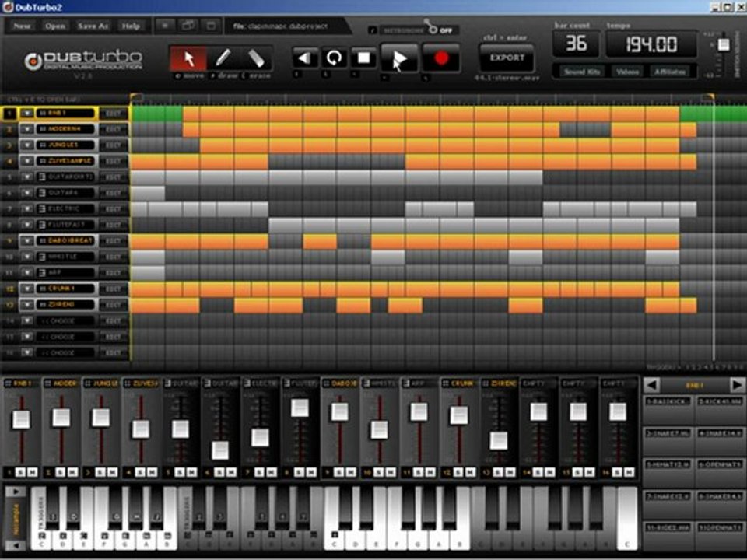Mute mixer channel 12
This screenshot has height=560, width=747.
pyautogui.click(x=470, y=472)
